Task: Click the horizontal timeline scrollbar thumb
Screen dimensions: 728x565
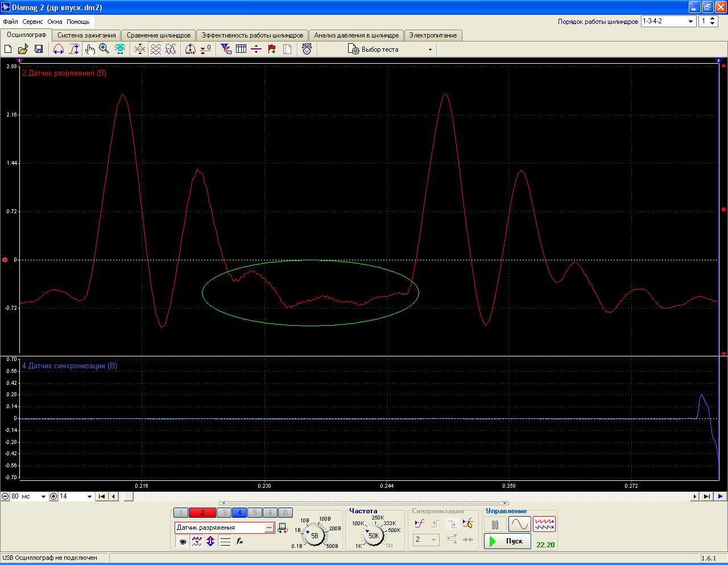Action: pyautogui.click(x=129, y=496)
